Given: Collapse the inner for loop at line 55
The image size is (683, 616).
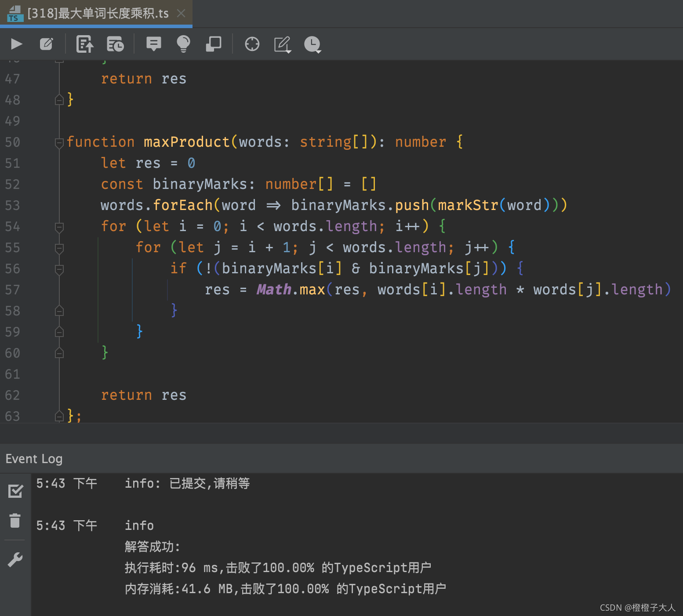Looking at the screenshot, I should 59,248.
